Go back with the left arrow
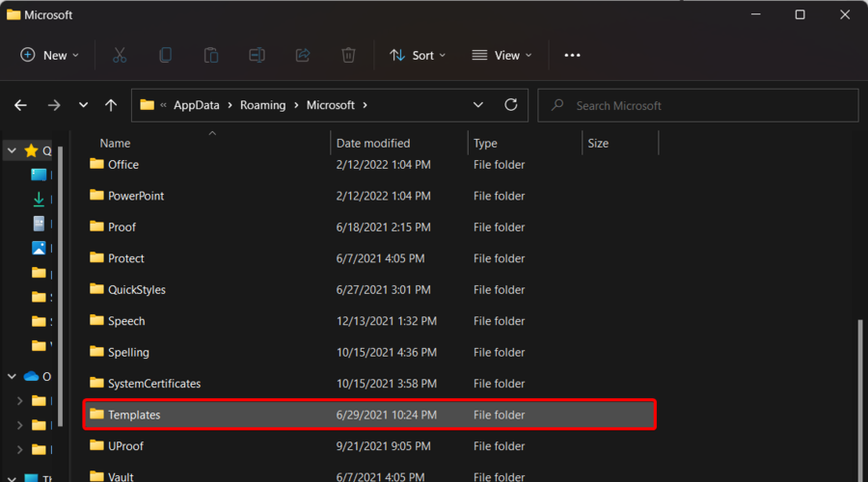868x482 pixels. tap(20, 105)
